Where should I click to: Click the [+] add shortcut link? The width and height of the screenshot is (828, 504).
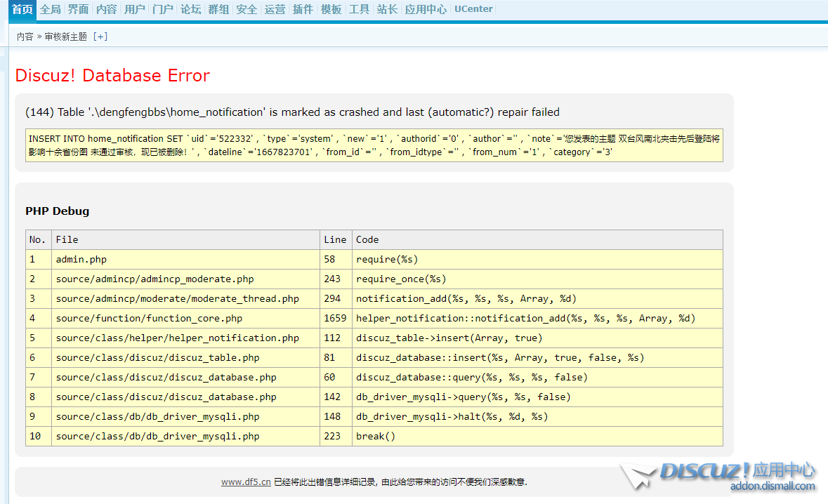tap(100, 37)
